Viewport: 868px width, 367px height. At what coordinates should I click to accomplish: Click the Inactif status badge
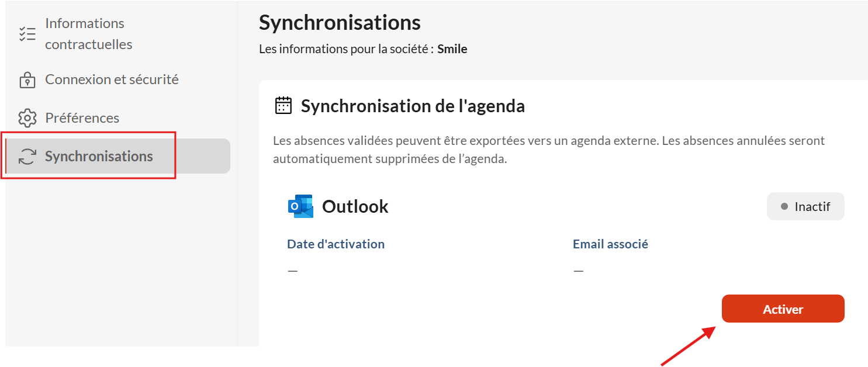[805, 206]
